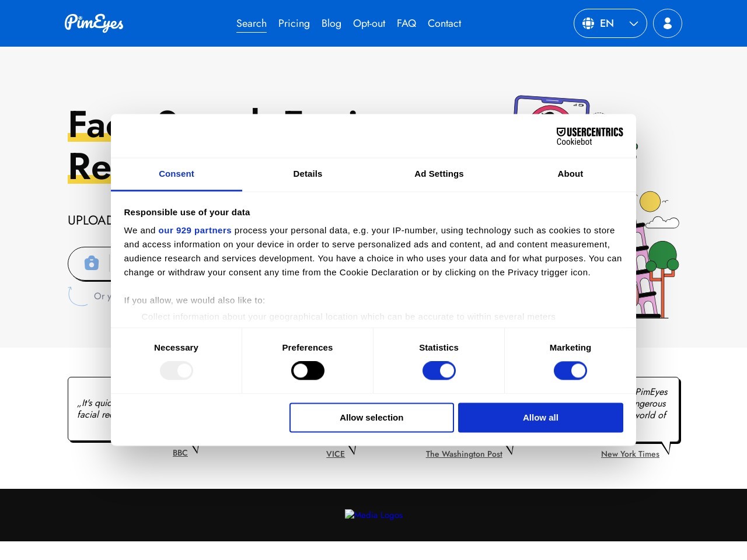The image size is (747, 560).
Task: Enable the Preferences cookies switch
Action: pos(308,370)
